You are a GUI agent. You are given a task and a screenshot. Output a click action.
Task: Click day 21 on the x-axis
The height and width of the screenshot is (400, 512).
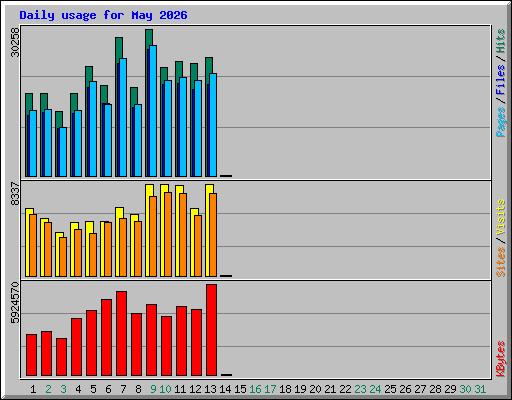(x=330, y=389)
